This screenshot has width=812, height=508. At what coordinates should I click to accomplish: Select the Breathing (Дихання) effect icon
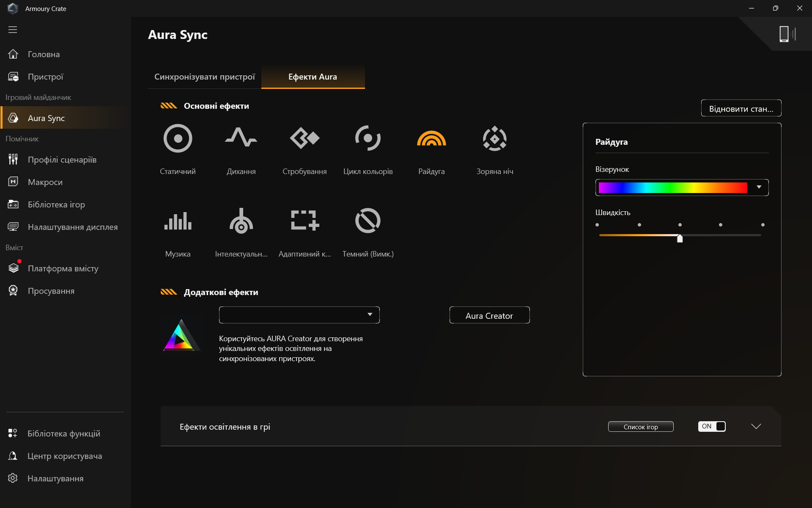point(241,138)
